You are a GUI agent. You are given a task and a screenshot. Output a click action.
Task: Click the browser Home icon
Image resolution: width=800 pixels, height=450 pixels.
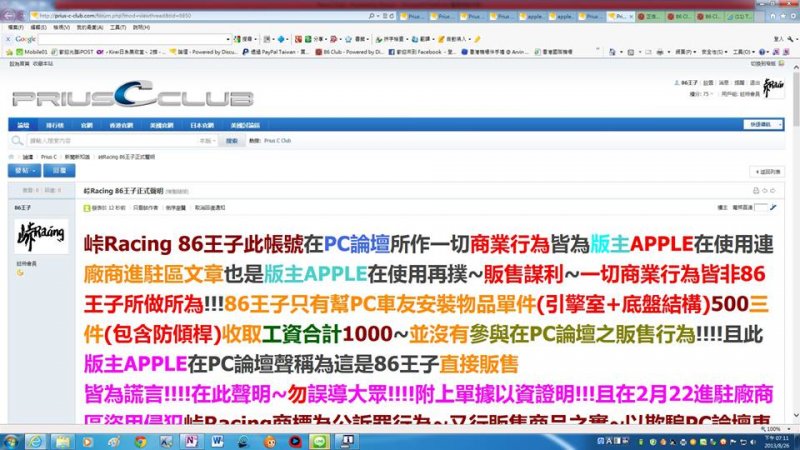pyautogui.click(x=773, y=16)
